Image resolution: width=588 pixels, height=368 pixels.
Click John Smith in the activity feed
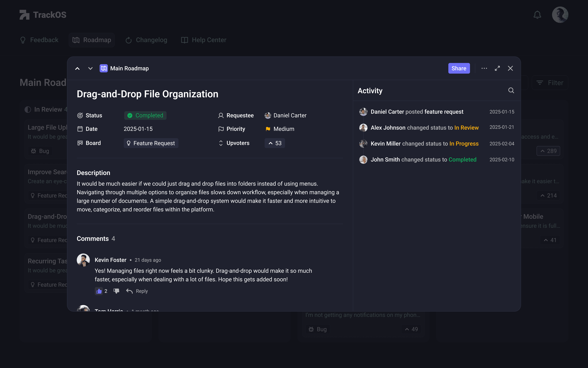[385, 160]
